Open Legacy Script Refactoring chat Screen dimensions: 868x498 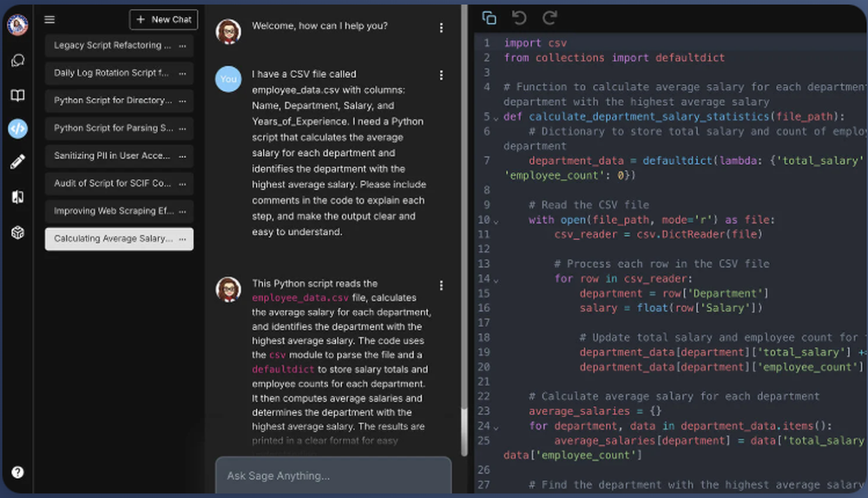click(x=119, y=45)
